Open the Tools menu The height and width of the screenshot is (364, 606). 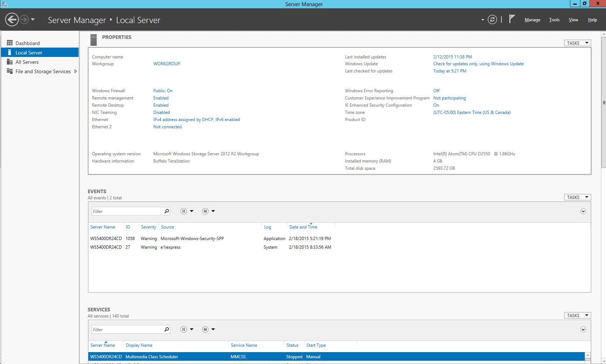554,20
